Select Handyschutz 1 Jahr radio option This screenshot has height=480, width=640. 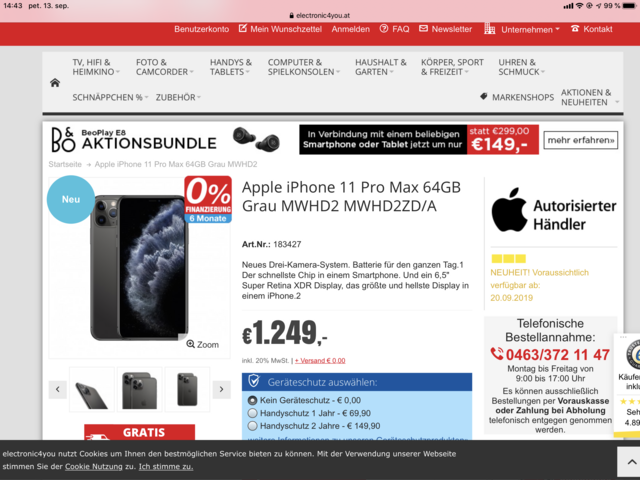tap(253, 413)
